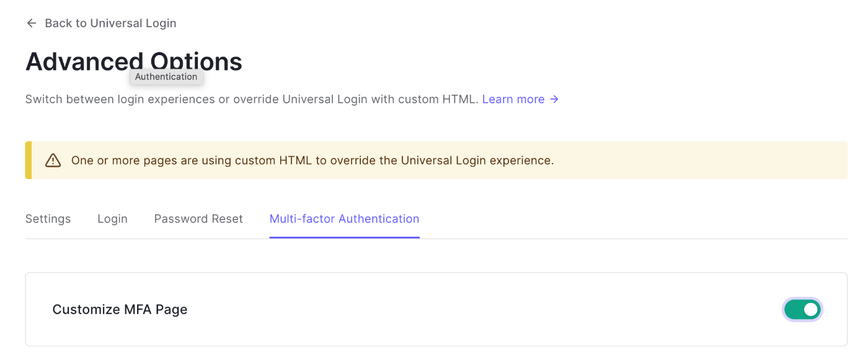The height and width of the screenshot is (360, 868).
Task: Click blank cream area of warning banner
Action: pos(701,160)
